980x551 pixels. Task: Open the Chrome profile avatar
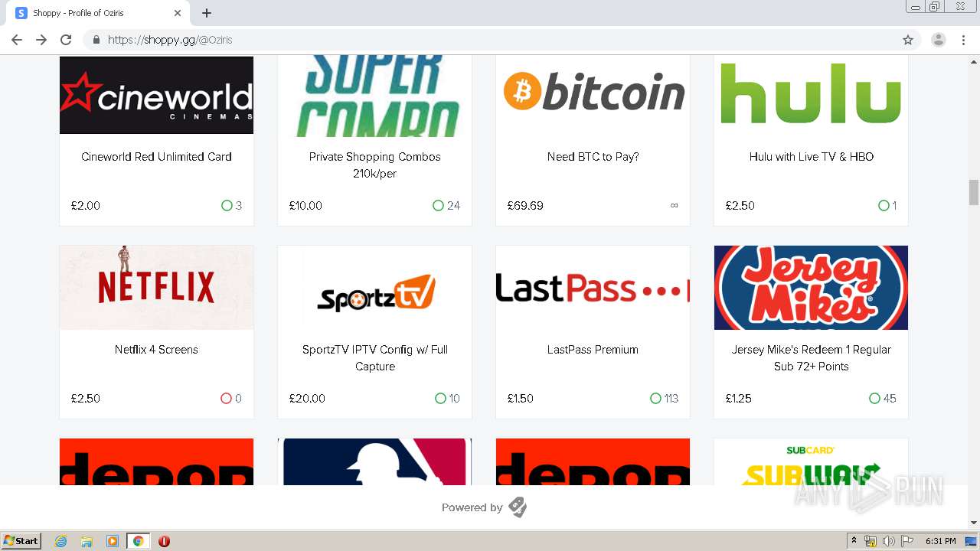coord(939,40)
